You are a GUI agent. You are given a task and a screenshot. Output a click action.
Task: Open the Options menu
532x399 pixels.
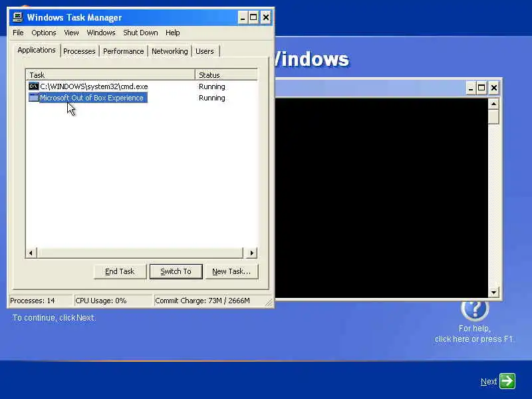[x=43, y=33]
